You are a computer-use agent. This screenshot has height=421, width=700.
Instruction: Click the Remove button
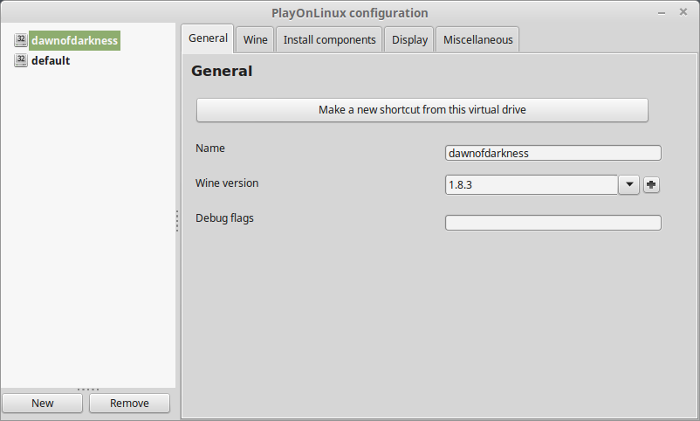[x=129, y=403]
